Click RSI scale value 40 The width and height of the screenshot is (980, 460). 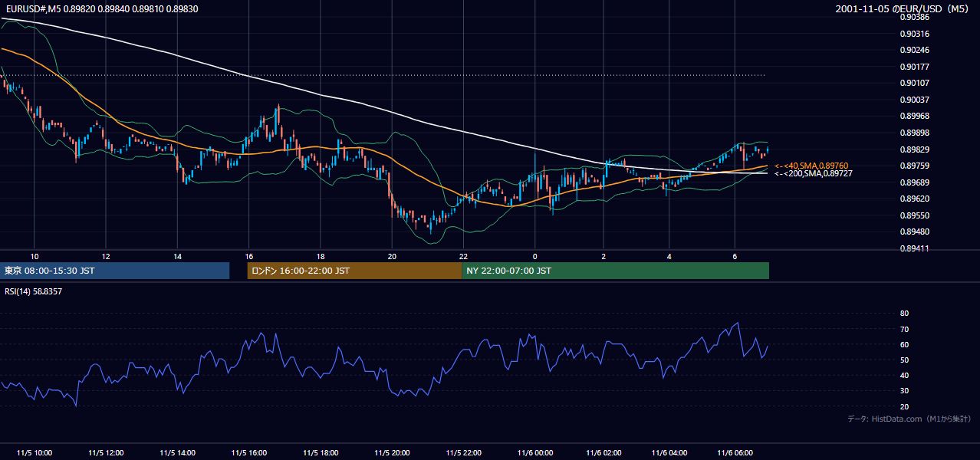coord(904,376)
